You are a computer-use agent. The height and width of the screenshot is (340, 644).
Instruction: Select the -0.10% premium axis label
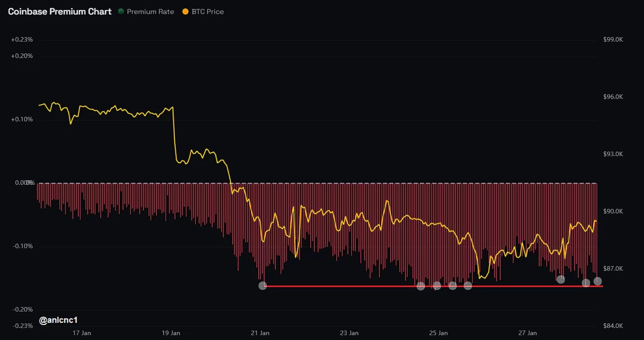tap(22, 246)
